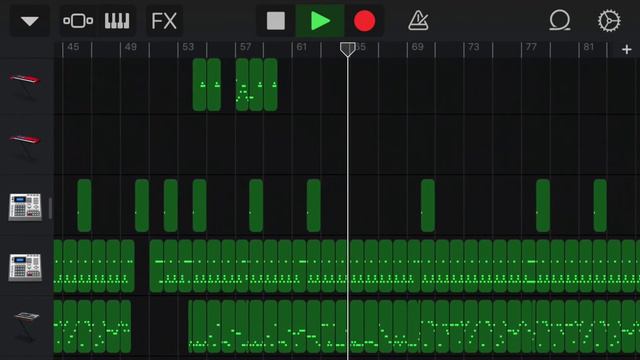
Task: Select drum hit region just after bar 81
Action: tap(600, 205)
